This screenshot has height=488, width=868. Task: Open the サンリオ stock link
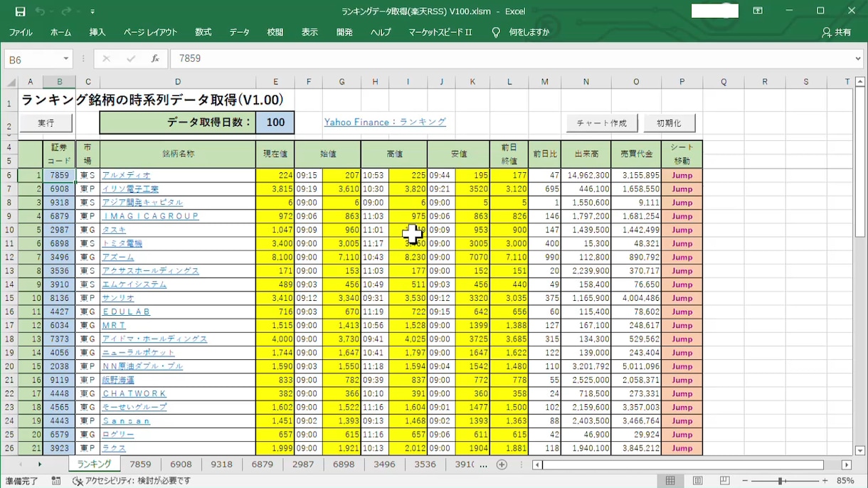click(x=118, y=298)
